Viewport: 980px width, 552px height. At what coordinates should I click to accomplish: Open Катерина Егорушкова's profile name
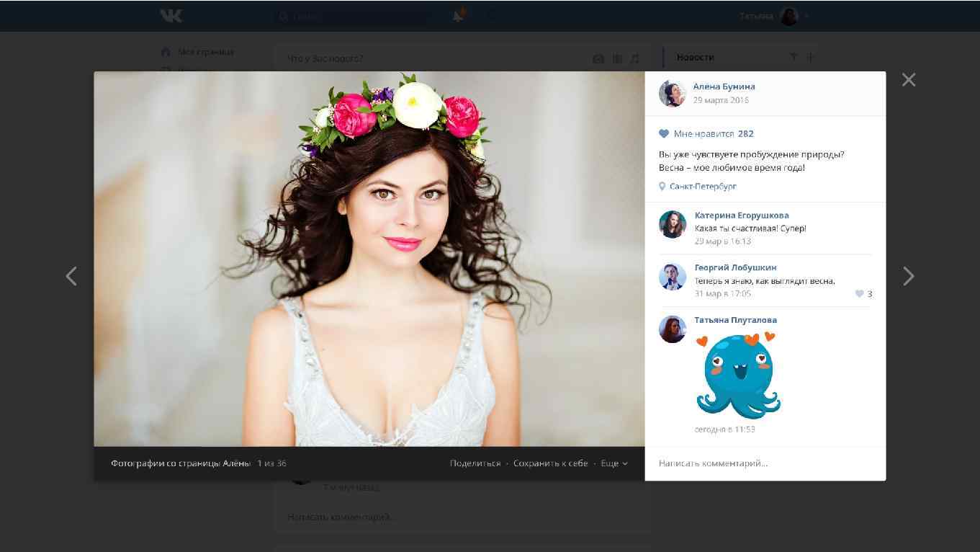click(x=742, y=215)
